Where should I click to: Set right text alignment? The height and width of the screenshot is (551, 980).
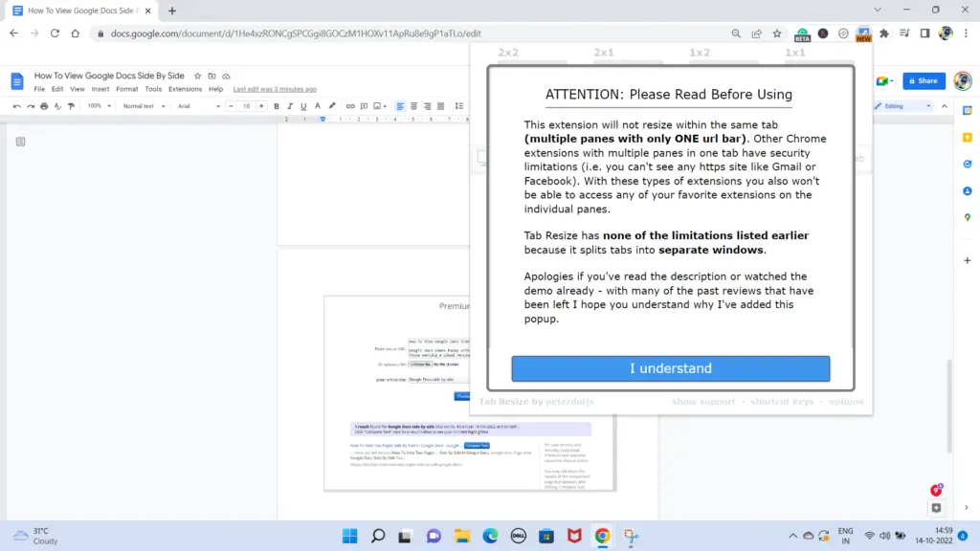click(428, 106)
